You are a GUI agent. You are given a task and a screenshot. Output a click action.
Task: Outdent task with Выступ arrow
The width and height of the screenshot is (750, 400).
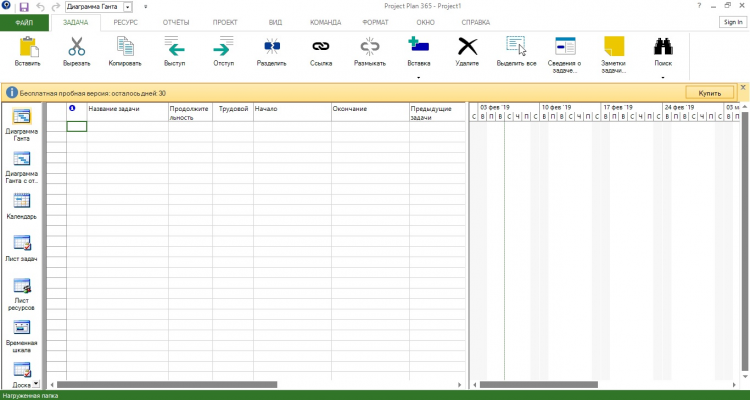pyautogui.click(x=174, y=47)
